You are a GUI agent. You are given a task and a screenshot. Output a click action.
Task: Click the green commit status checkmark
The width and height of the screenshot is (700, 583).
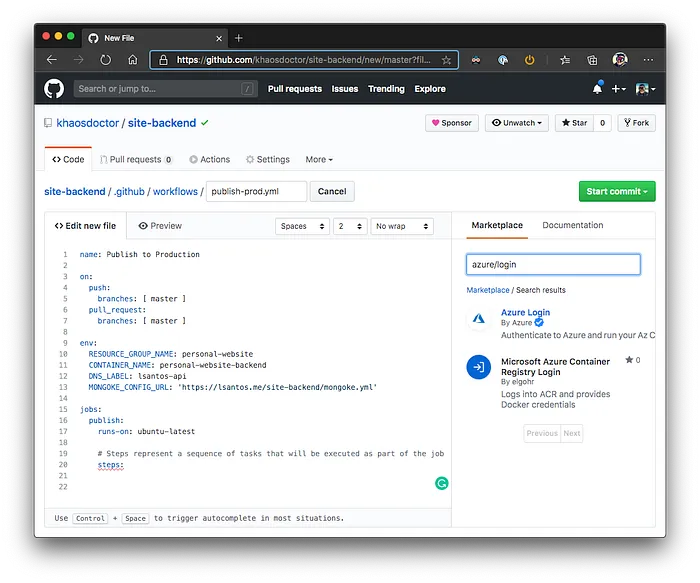[204, 123]
